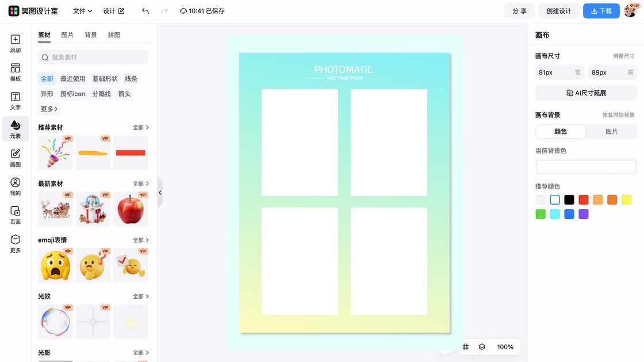644x362 pixels.
Task: Open the 模板 (Templates) sidebar panel
Action: tap(15, 72)
